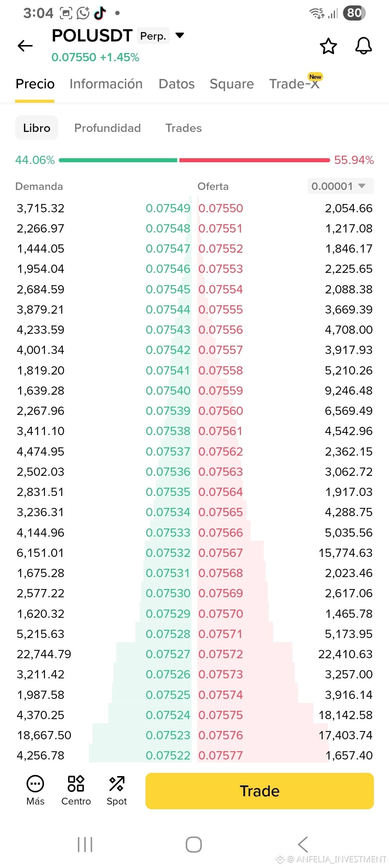Tap the Perp. contract type label
This screenshot has width=389, height=868.
click(x=153, y=36)
